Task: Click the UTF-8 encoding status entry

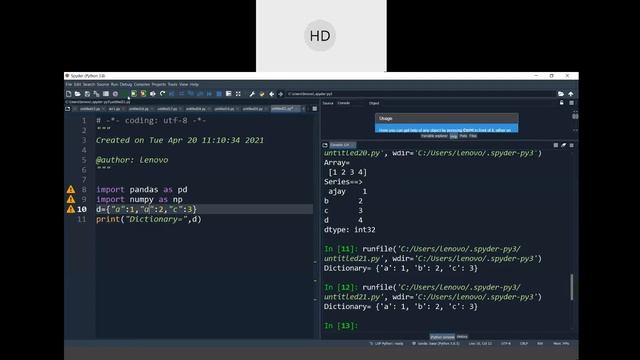Action: (506, 344)
